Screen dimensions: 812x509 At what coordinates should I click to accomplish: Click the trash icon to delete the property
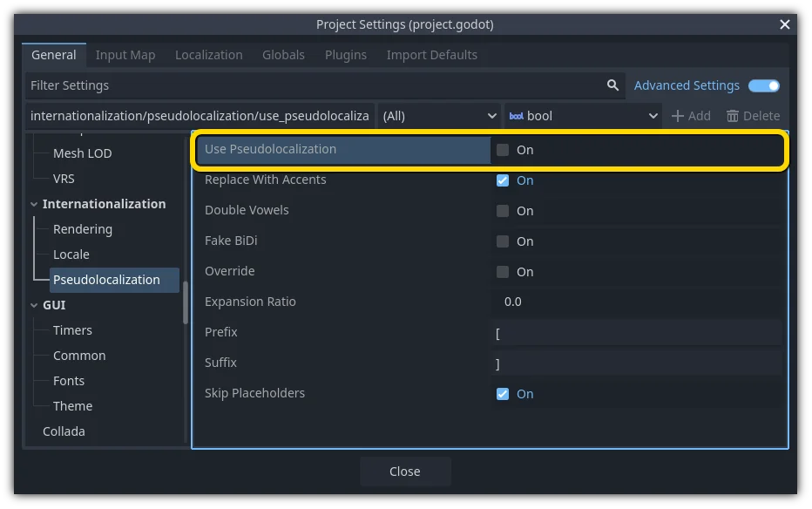(734, 115)
